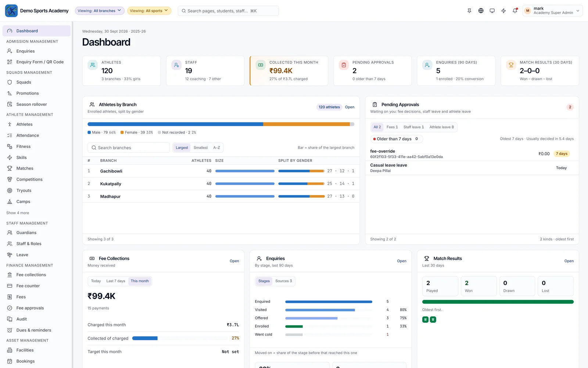Screen dimensions: 588x368
Task: Select the Today fee period
Action: pyautogui.click(x=96, y=281)
